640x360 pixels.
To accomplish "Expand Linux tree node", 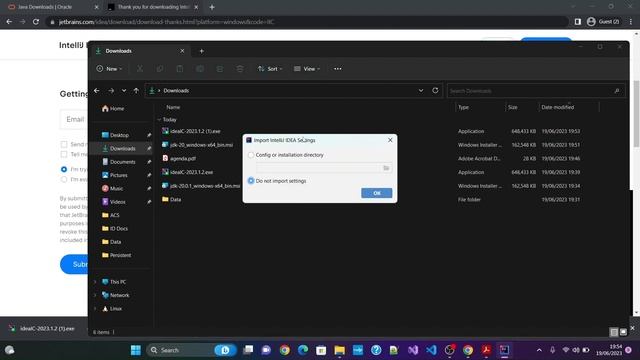I will (95, 309).
